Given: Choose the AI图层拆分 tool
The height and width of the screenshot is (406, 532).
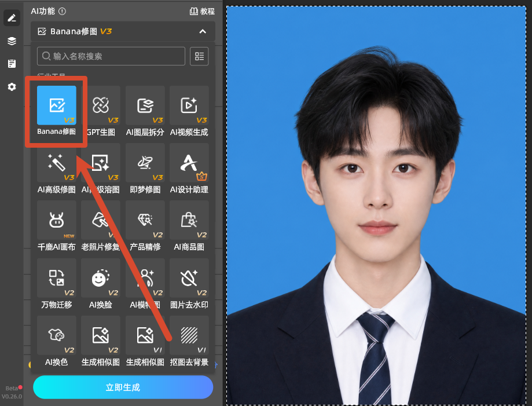Looking at the screenshot, I should [145, 105].
